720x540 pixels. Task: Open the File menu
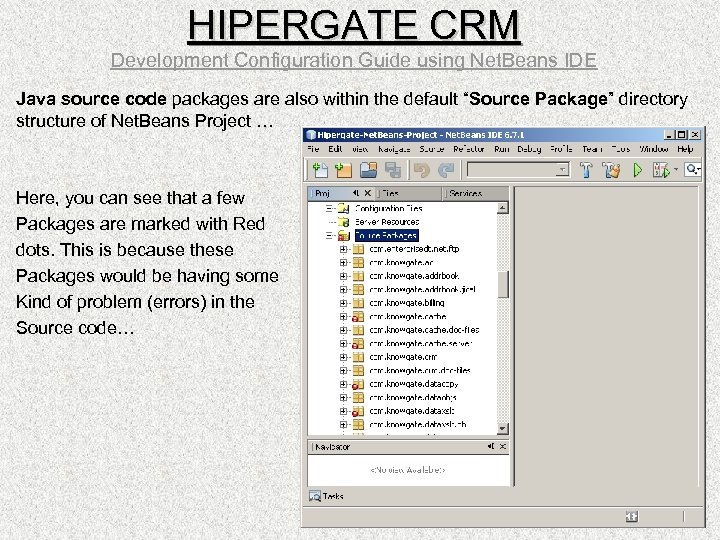pos(313,149)
